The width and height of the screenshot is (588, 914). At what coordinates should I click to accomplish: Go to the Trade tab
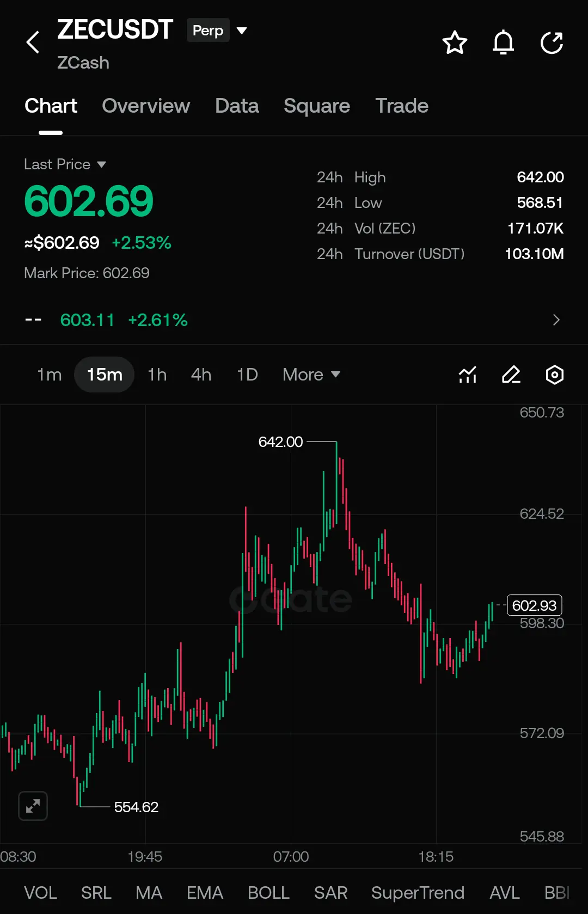click(402, 106)
